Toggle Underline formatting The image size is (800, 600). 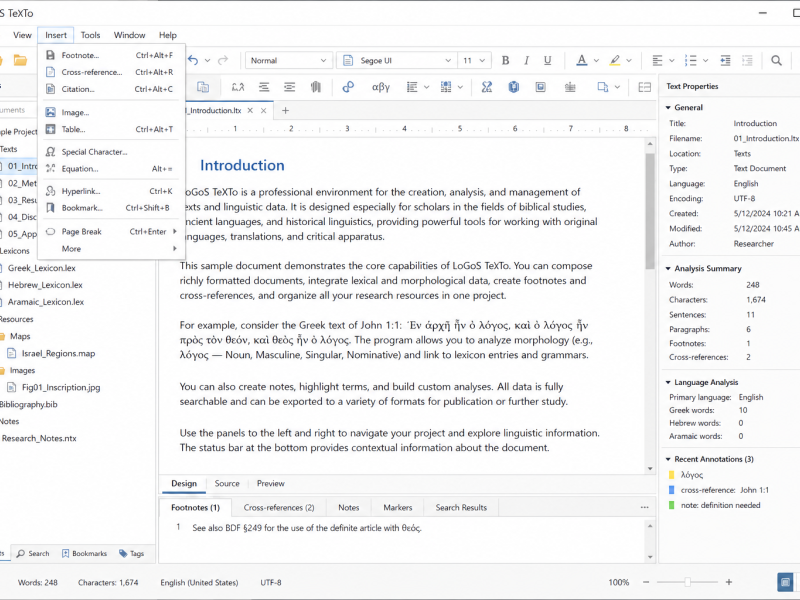[x=547, y=60]
